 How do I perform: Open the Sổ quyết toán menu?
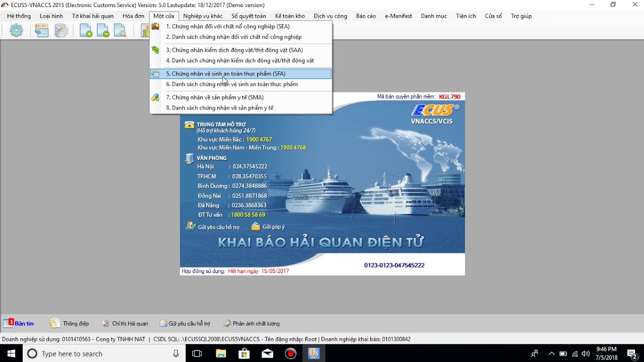coord(249,16)
